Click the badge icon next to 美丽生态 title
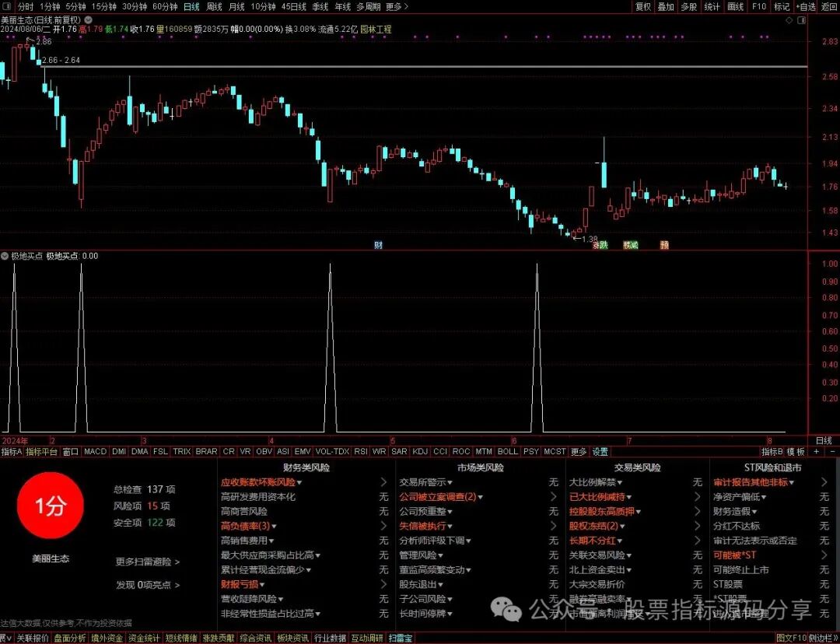840x644 pixels. pos(89,20)
